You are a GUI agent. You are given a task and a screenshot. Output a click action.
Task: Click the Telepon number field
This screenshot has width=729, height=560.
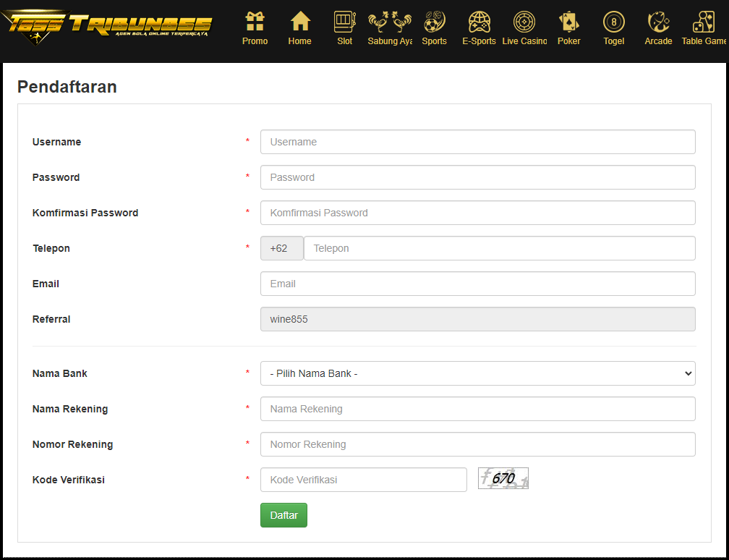(x=499, y=248)
